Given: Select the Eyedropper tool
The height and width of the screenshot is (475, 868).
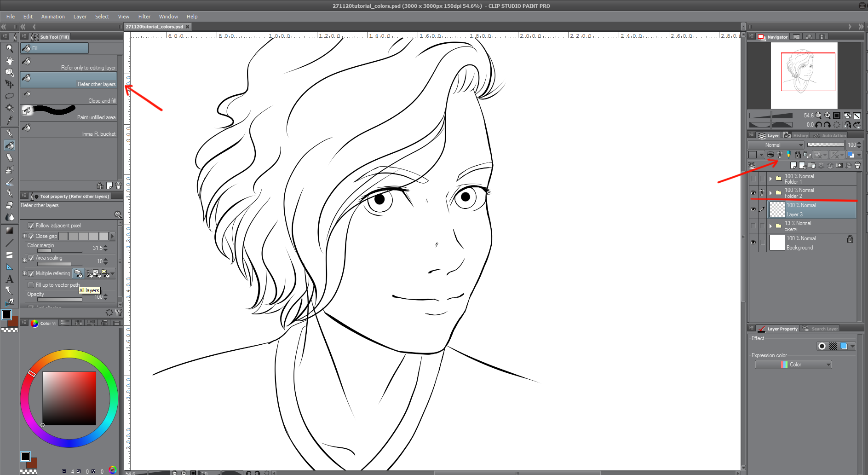Looking at the screenshot, I should (x=9, y=120).
